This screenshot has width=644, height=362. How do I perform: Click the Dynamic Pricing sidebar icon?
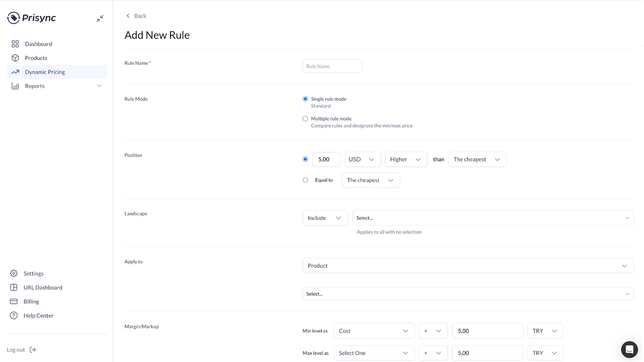point(15,72)
